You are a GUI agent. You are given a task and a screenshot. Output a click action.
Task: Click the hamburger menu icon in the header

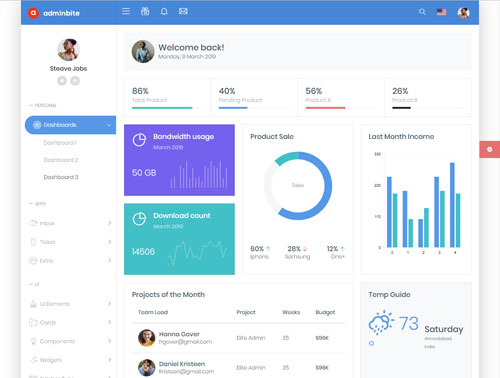point(126,12)
